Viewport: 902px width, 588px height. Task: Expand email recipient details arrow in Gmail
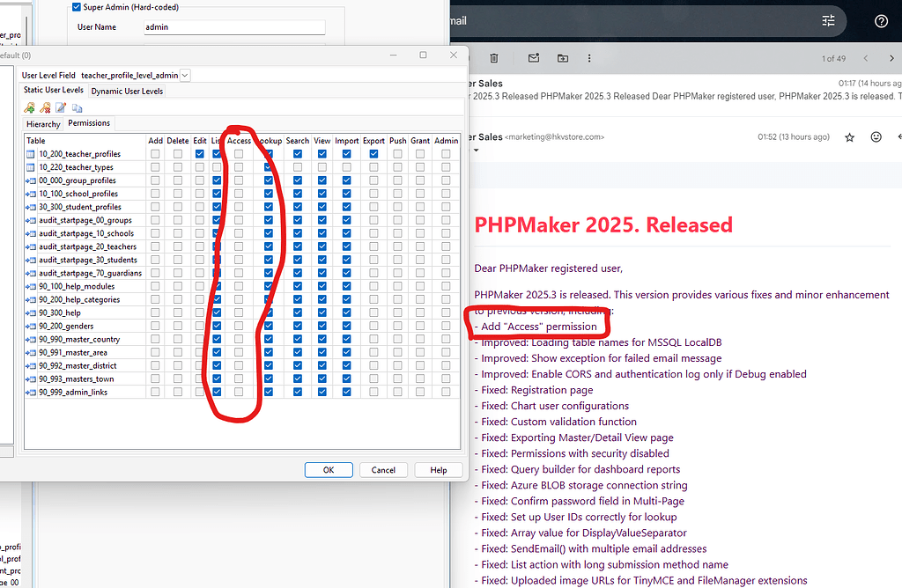pos(477,150)
